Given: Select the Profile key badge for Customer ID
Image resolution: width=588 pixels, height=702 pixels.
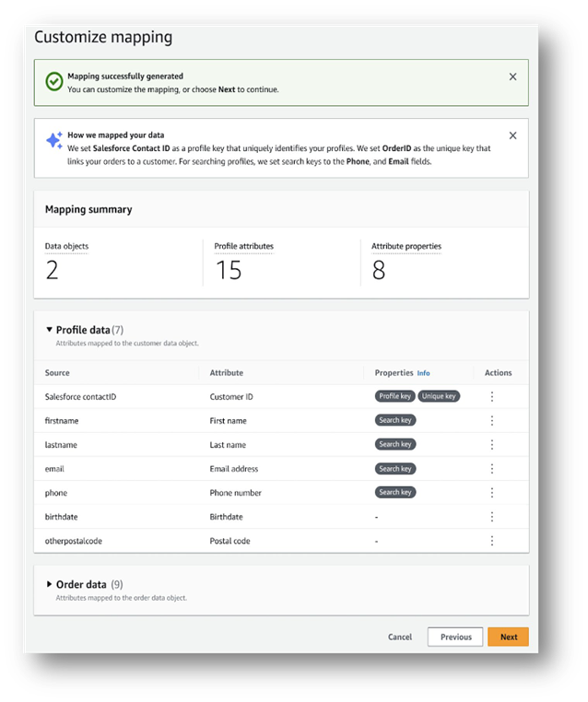Looking at the screenshot, I should (395, 396).
